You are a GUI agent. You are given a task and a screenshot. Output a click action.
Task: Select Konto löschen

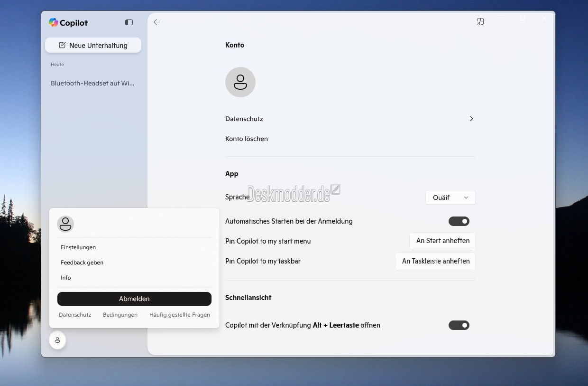tap(247, 139)
